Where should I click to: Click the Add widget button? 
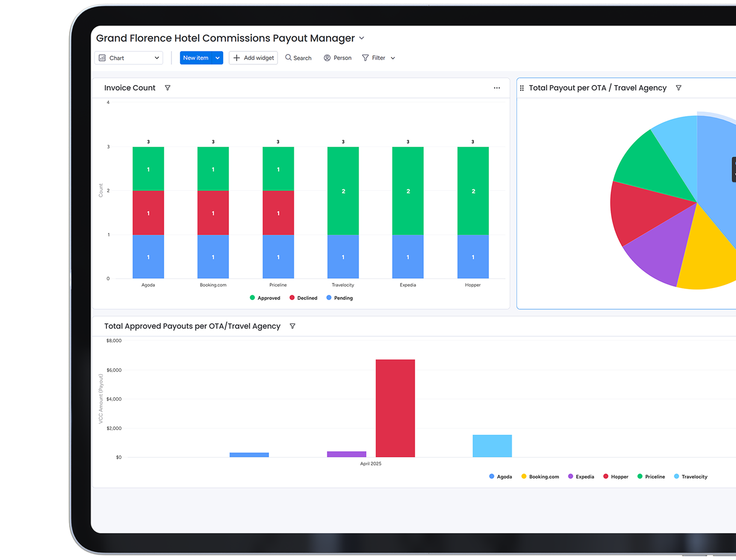click(x=253, y=58)
